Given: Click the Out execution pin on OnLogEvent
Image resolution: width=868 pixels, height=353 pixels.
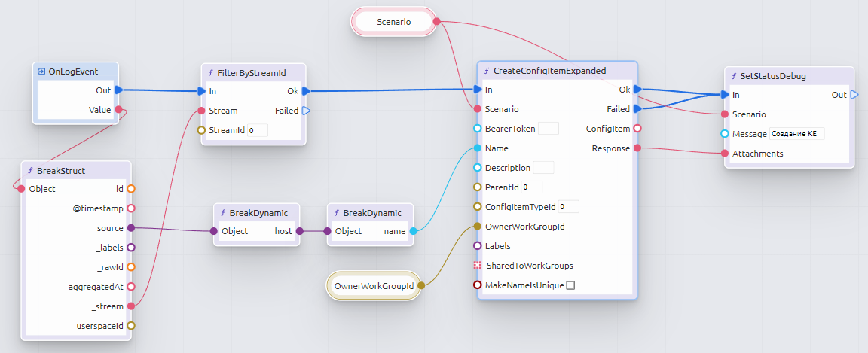Looking at the screenshot, I should pos(118,90).
